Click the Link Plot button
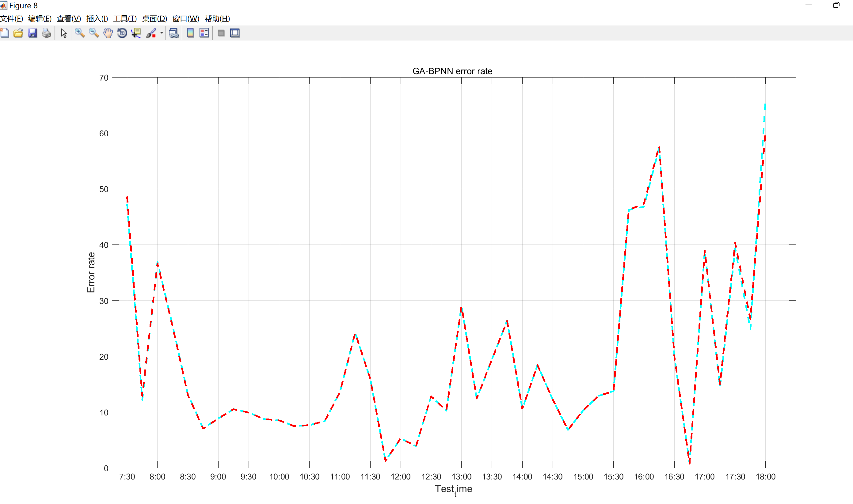 click(x=173, y=33)
